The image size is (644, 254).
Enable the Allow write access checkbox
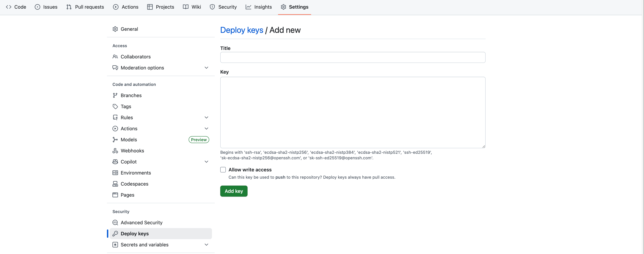click(223, 170)
